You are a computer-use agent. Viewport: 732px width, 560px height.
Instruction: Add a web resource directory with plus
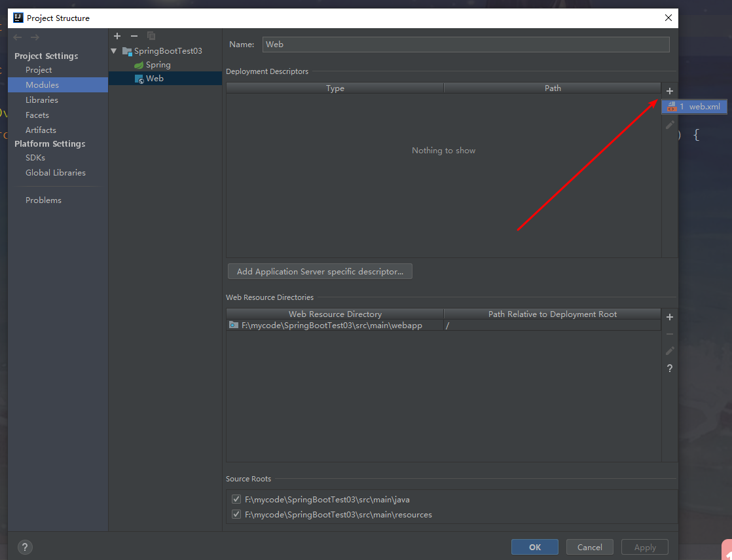tap(669, 317)
